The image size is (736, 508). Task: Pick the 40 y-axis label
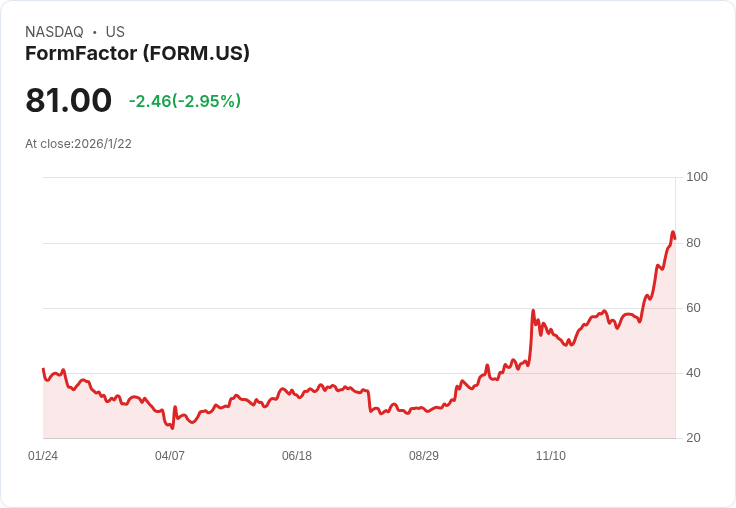pos(693,373)
